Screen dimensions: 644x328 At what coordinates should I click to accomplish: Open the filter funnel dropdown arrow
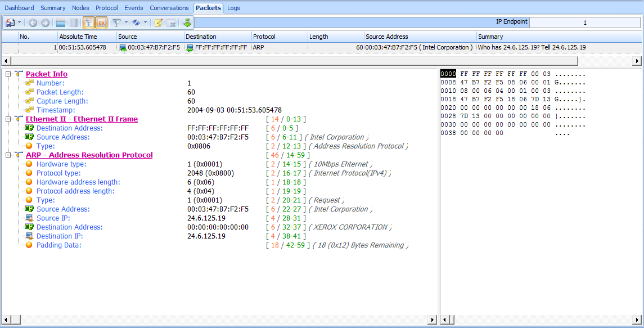point(126,23)
